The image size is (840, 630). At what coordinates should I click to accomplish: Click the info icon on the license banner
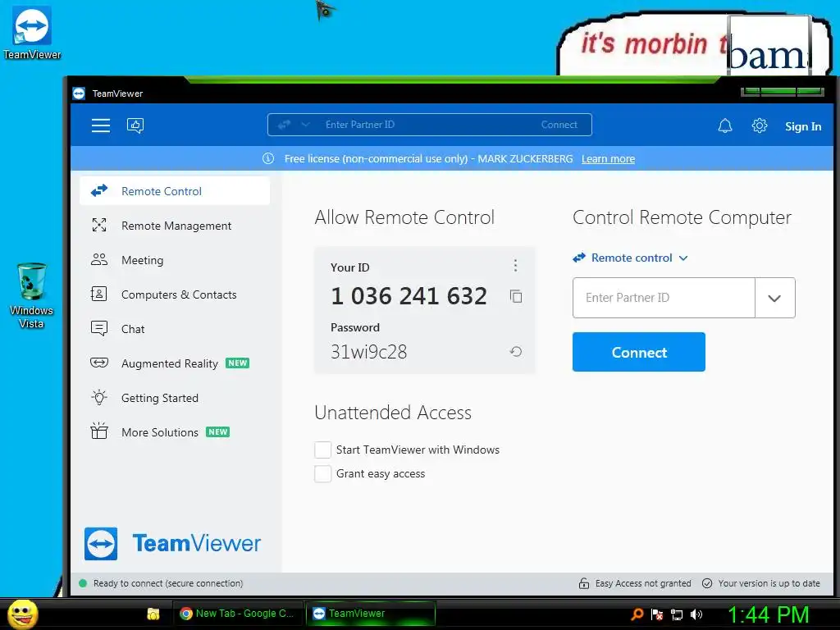point(268,158)
